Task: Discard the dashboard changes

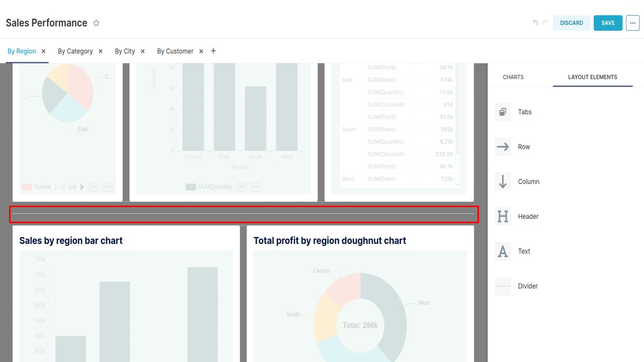Action: (x=572, y=23)
